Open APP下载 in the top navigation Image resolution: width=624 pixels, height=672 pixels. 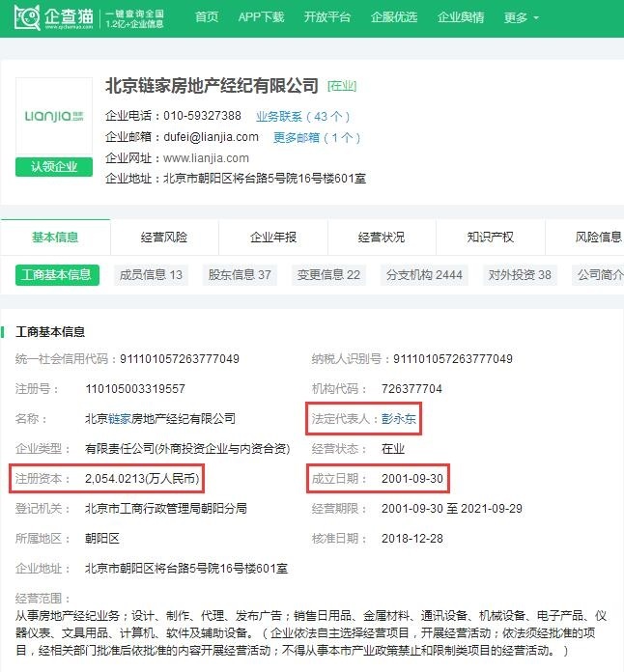(x=261, y=17)
